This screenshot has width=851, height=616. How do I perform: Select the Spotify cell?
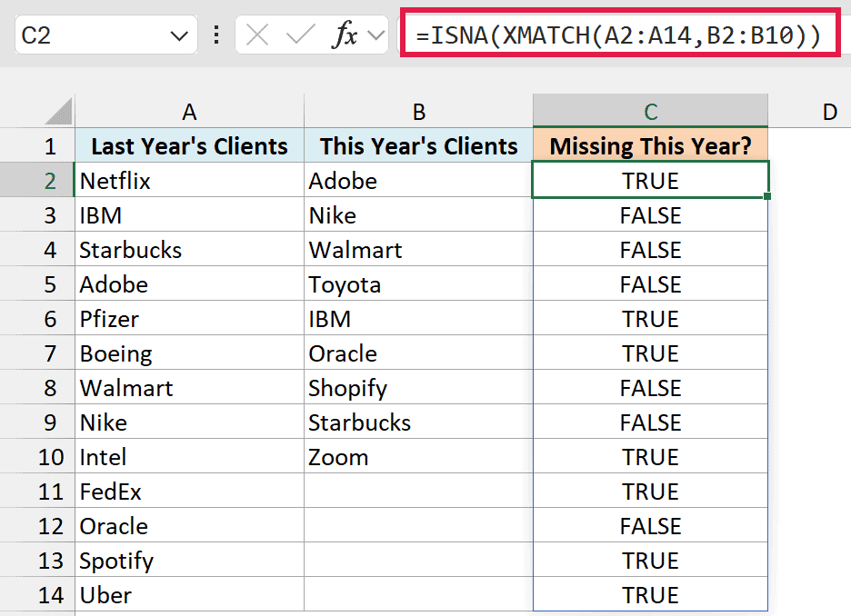189,561
